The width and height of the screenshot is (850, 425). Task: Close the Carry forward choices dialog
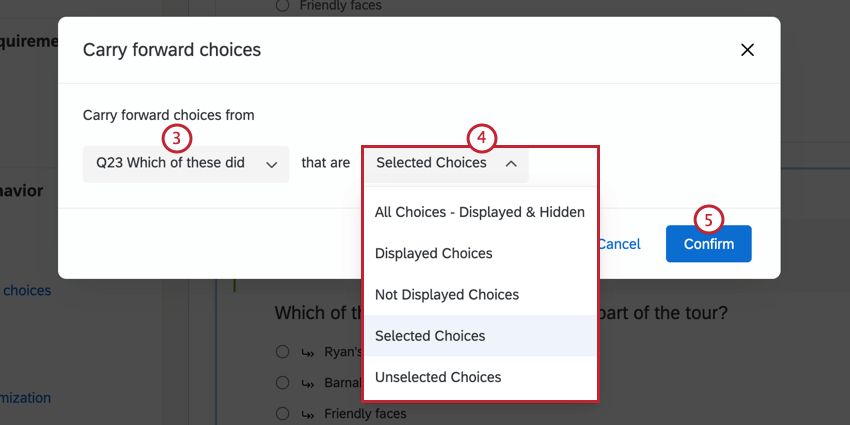coord(747,50)
